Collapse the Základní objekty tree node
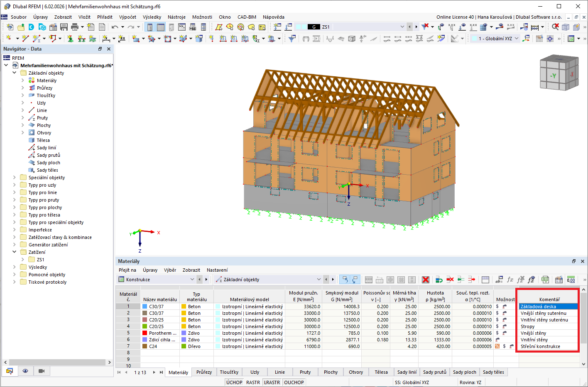This screenshot has height=387, width=588. [15, 73]
